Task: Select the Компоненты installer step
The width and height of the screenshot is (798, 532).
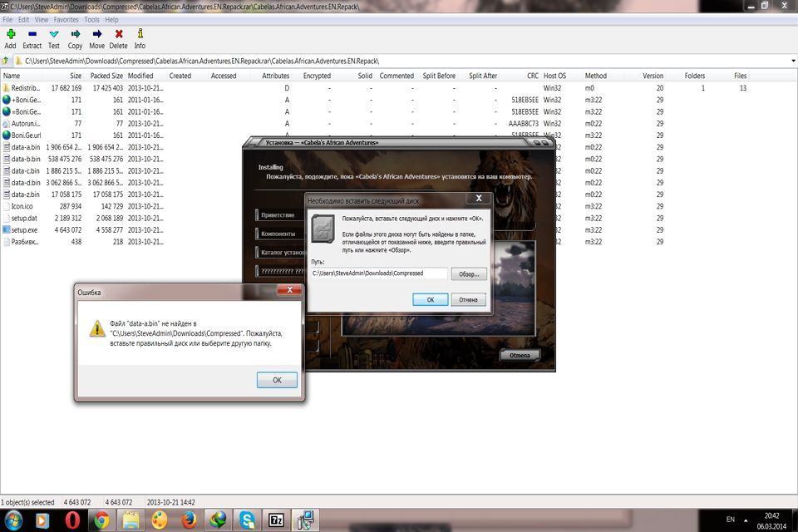Action: tap(278, 234)
